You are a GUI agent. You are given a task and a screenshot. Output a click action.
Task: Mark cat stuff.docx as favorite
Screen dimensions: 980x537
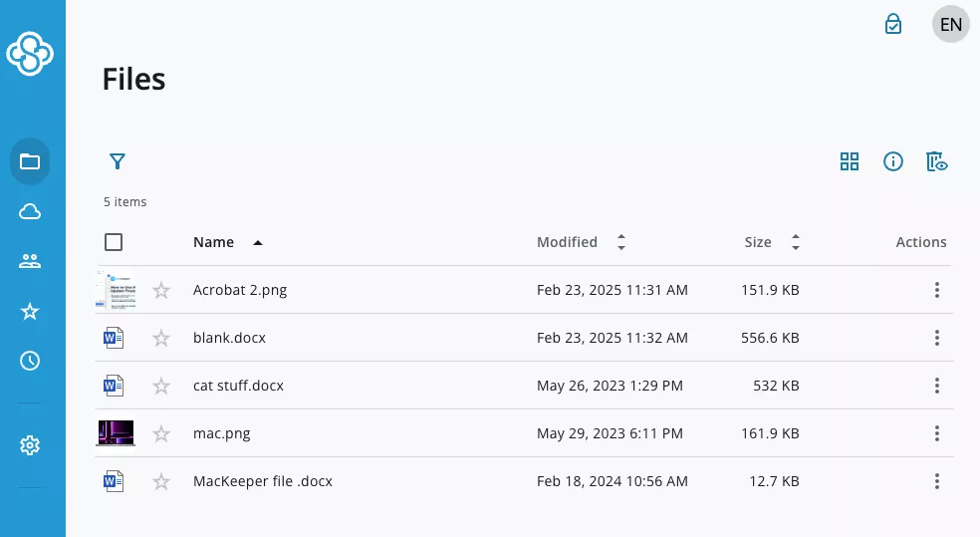(x=161, y=386)
